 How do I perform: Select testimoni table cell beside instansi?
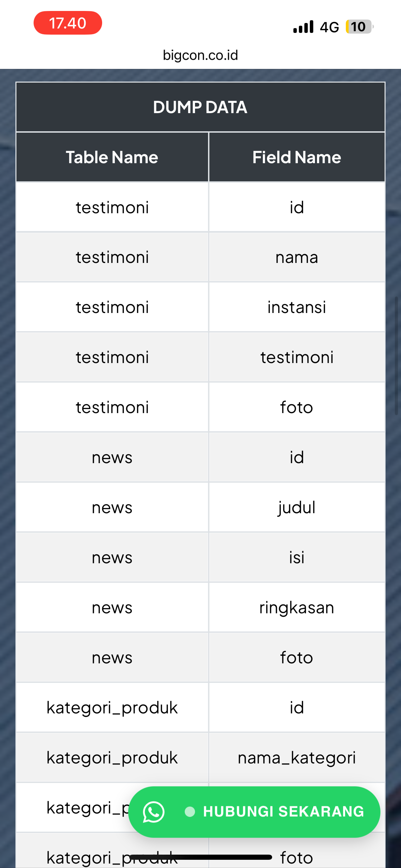pos(112,307)
